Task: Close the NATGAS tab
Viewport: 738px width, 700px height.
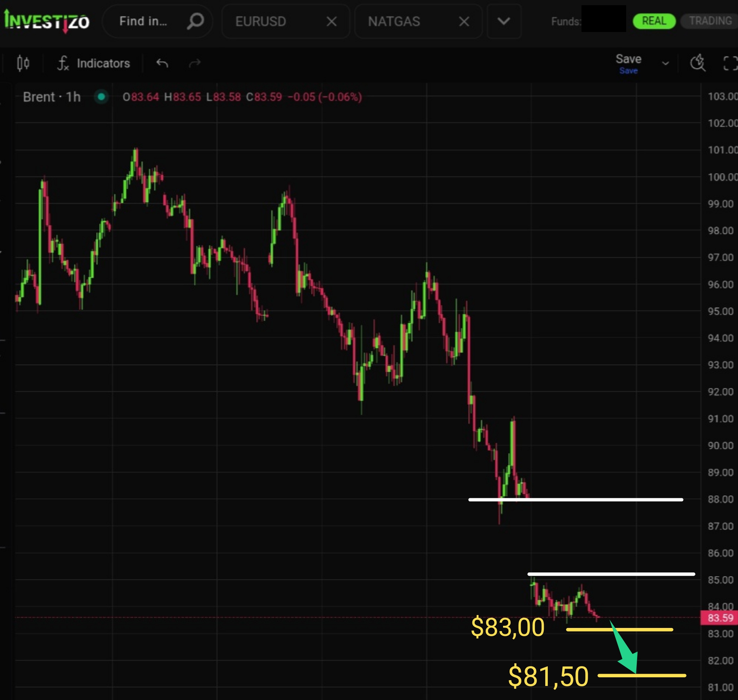Action: [x=464, y=22]
